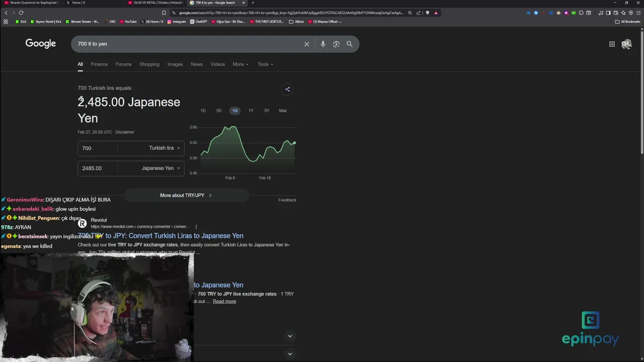
Task: Open search by image (Lens) icon
Action: tap(336, 44)
